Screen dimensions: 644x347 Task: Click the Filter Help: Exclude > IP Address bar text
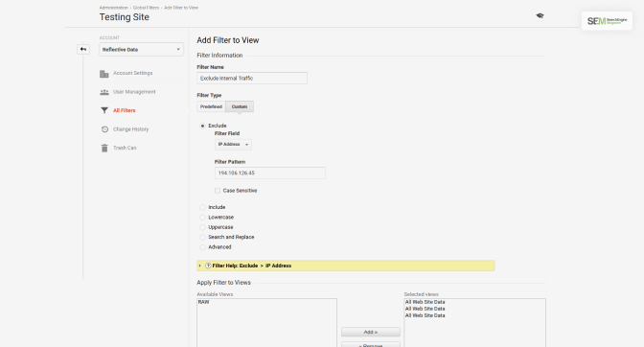(x=252, y=266)
